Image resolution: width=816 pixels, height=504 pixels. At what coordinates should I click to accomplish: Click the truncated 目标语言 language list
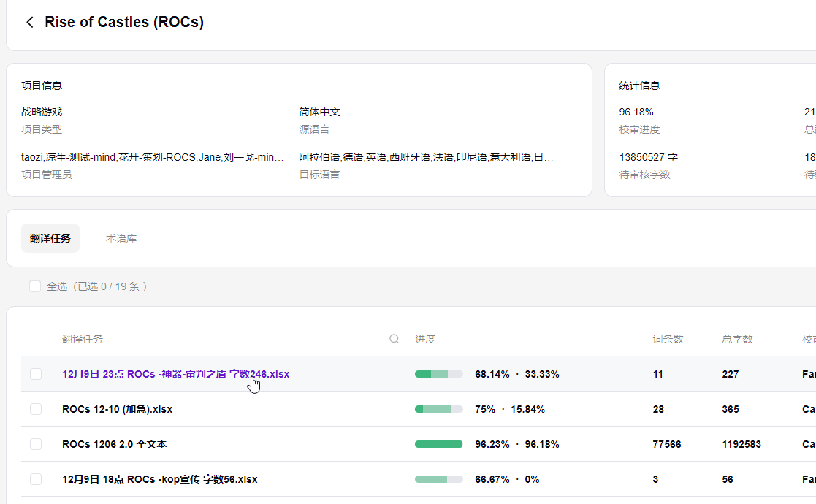[x=426, y=157]
